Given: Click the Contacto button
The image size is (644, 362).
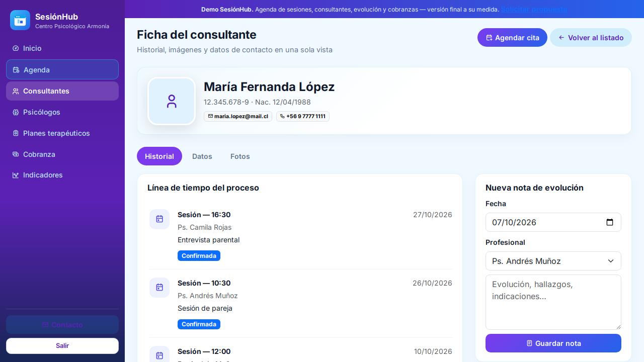Looking at the screenshot, I should tap(62, 325).
